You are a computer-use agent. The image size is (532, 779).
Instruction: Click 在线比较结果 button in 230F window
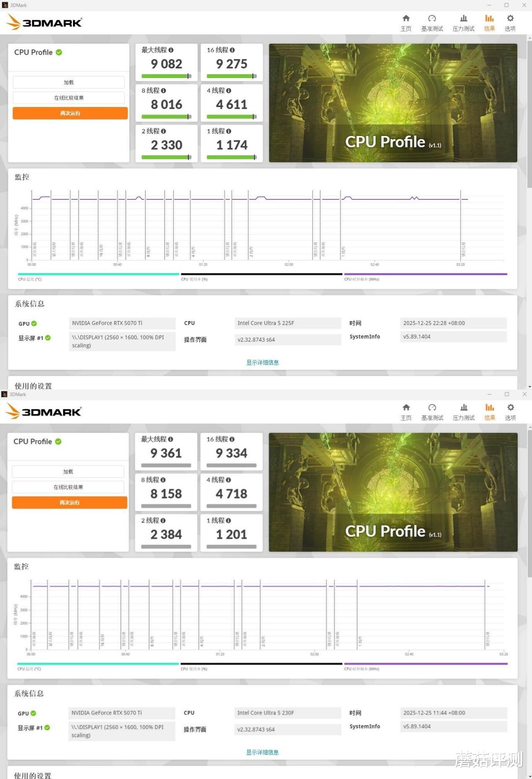[68, 487]
